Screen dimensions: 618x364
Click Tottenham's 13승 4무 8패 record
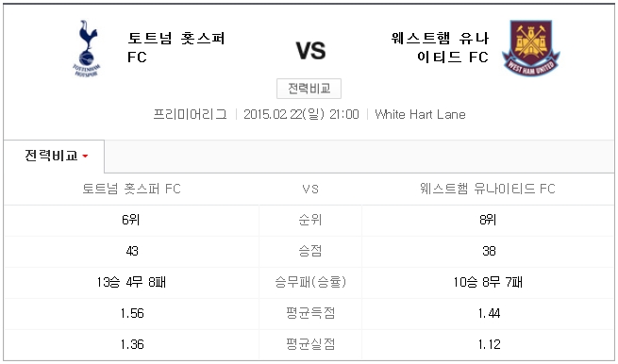(x=132, y=282)
